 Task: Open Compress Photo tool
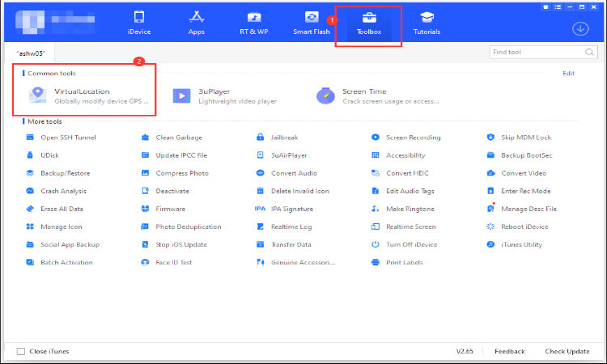click(175, 173)
